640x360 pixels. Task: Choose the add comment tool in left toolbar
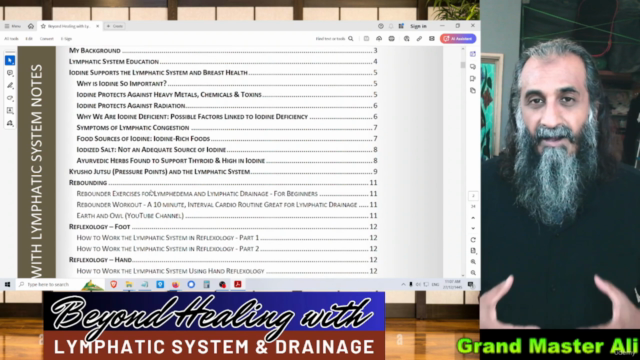(x=10, y=73)
